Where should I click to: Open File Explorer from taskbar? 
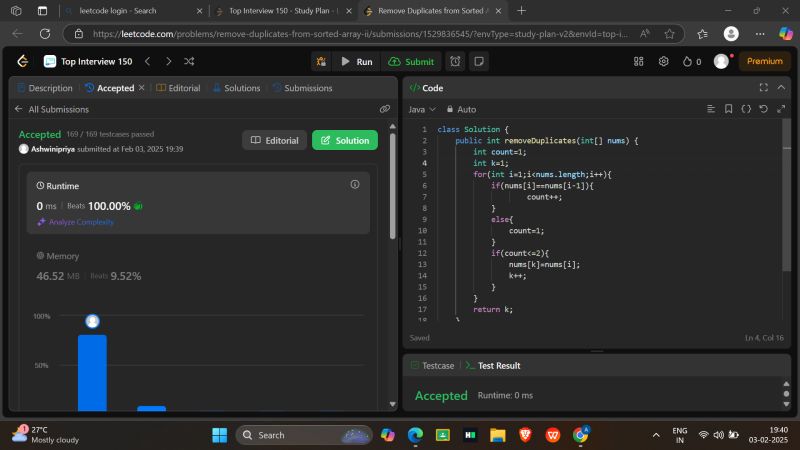pyautogui.click(x=497, y=435)
